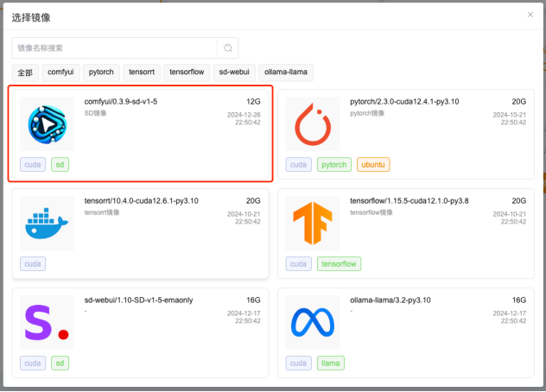Select tensorrt/10.4.0-cuda12.6.1-py3.10 image title

pyautogui.click(x=142, y=201)
